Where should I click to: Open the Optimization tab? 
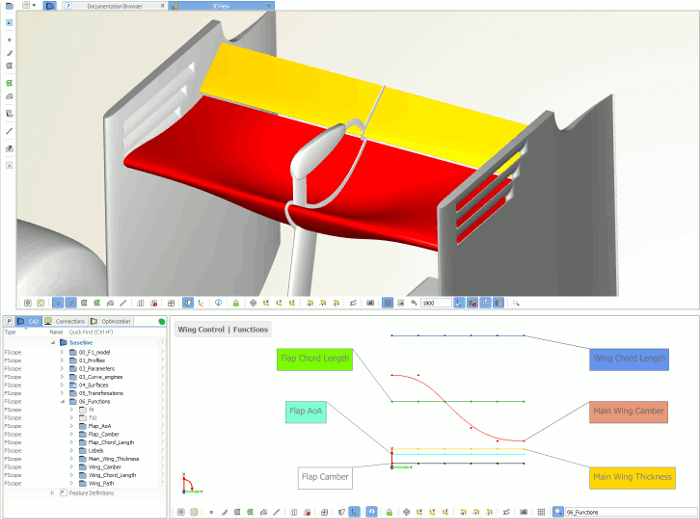(110, 321)
